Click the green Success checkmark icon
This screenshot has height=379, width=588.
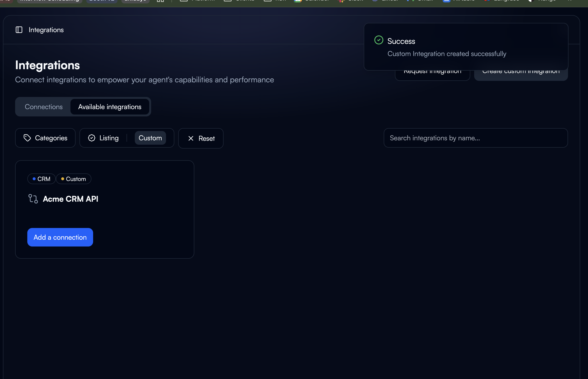click(379, 40)
